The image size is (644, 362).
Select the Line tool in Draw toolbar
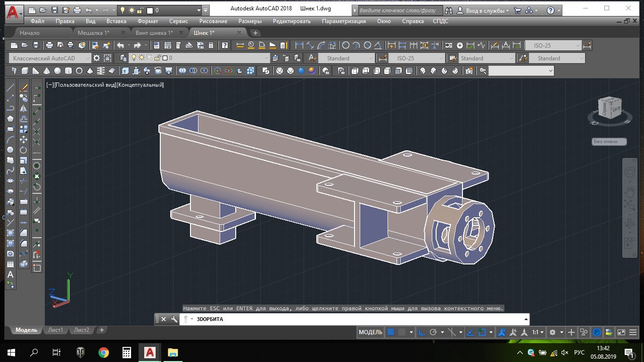tap(10, 88)
